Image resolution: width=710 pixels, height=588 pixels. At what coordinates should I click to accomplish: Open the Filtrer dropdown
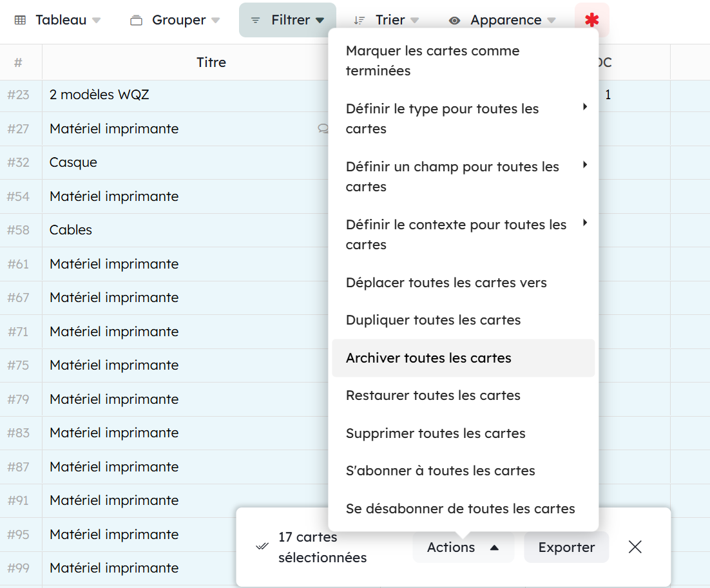[x=287, y=20]
